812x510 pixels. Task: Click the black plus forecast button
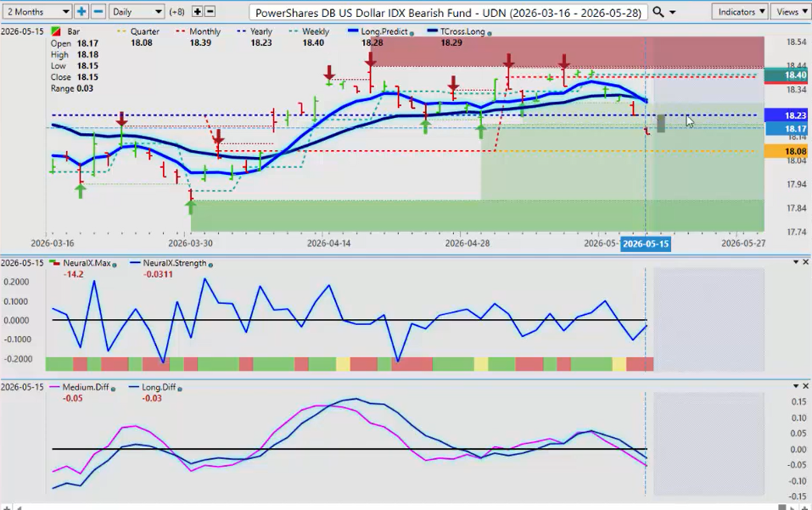[x=198, y=11]
